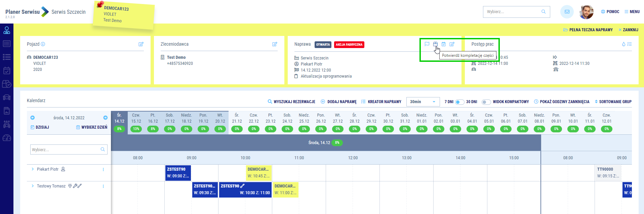Open the POMOC help menu
This screenshot has width=644, height=214.
coord(610,12)
